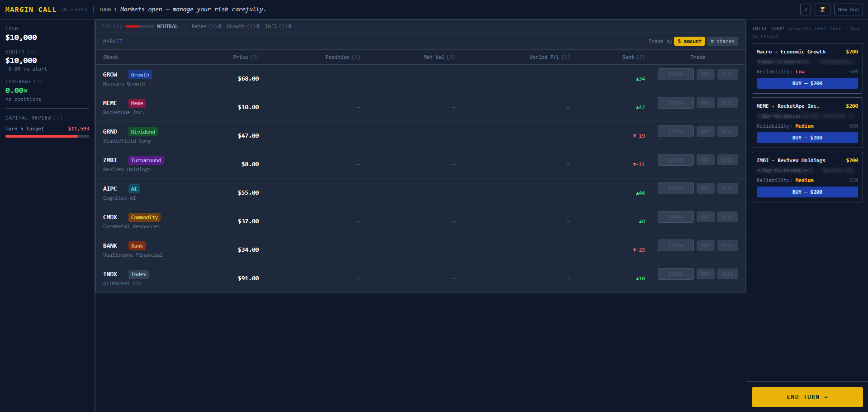The width and height of the screenshot is (868, 412).
Task: Click the SELL button for INDX
Action: pyautogui.click(x=727, y=274)
